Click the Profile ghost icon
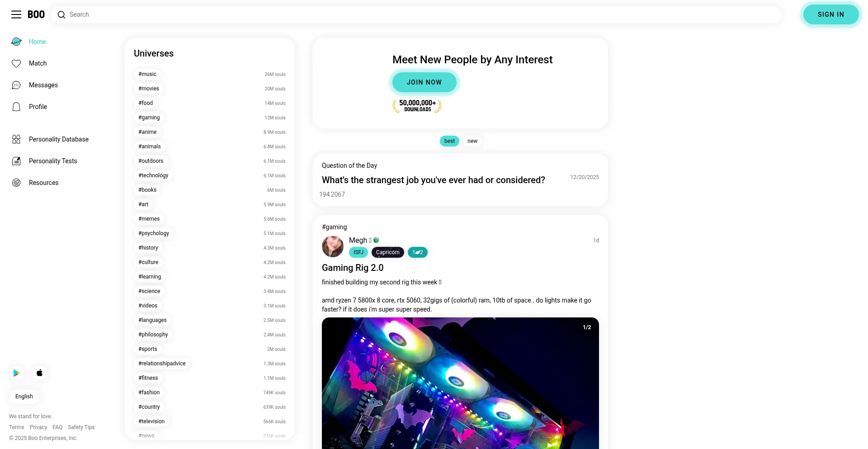Image resolution: width=868 pixels, height=449 pixels. [16, 107]
